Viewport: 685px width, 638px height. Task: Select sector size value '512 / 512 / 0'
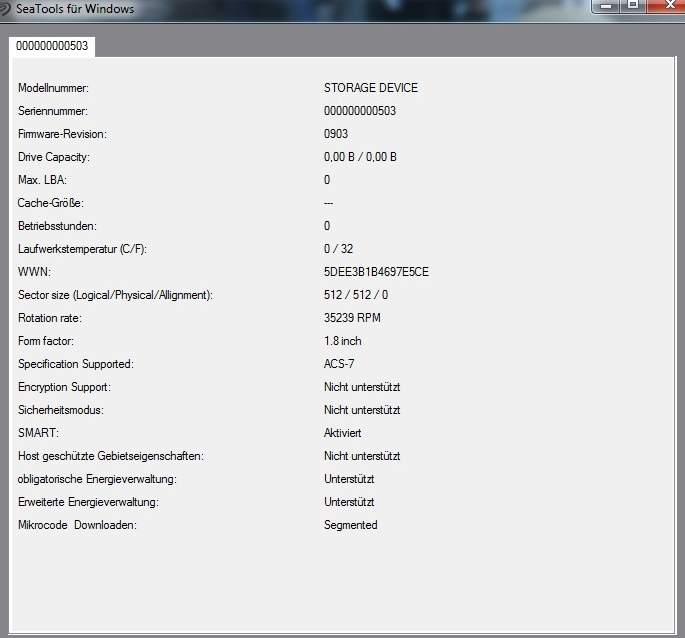point(356,295)
